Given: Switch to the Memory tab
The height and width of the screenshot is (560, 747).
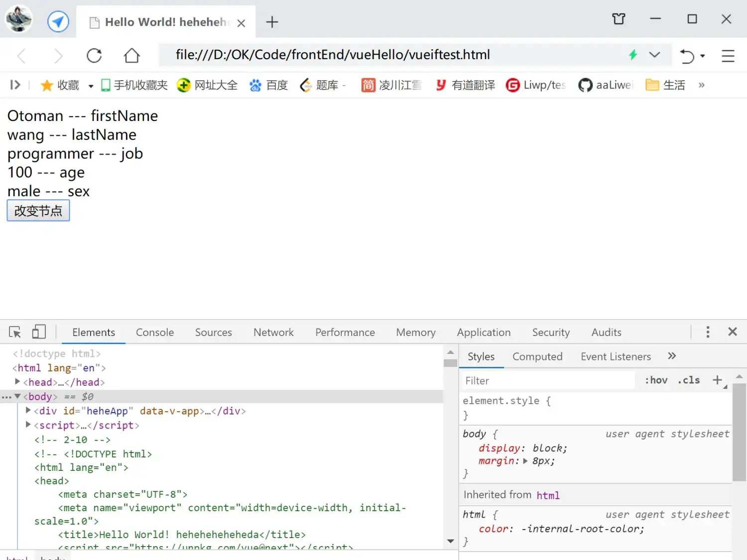Looking at the screenshot, I should pyautogui.click(x=416, y=332).
